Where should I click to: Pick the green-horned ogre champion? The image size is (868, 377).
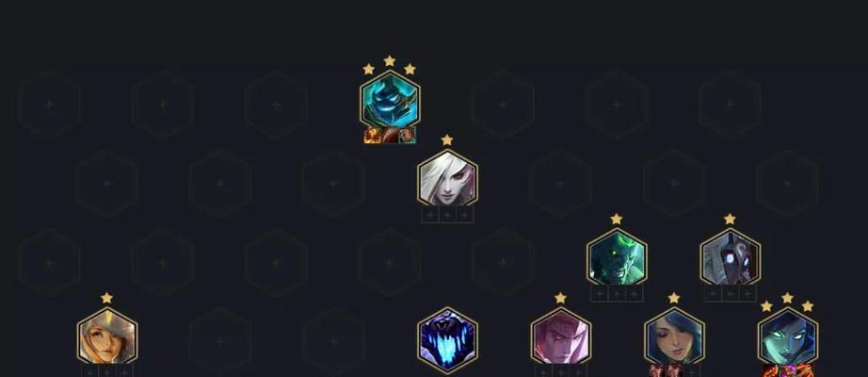pos(617,259)
